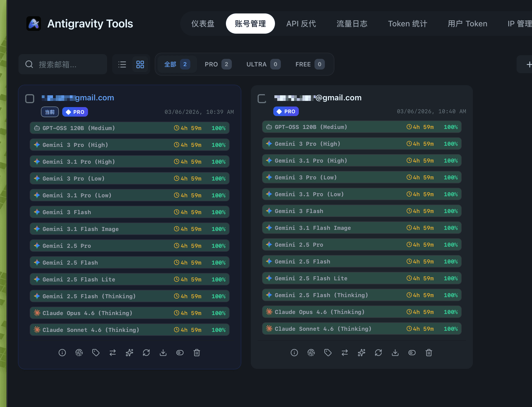Click Gemini 3.1 Pro (Low) row, first account
The width and height of the screenshot is (532, 407).
coord(129,195)
